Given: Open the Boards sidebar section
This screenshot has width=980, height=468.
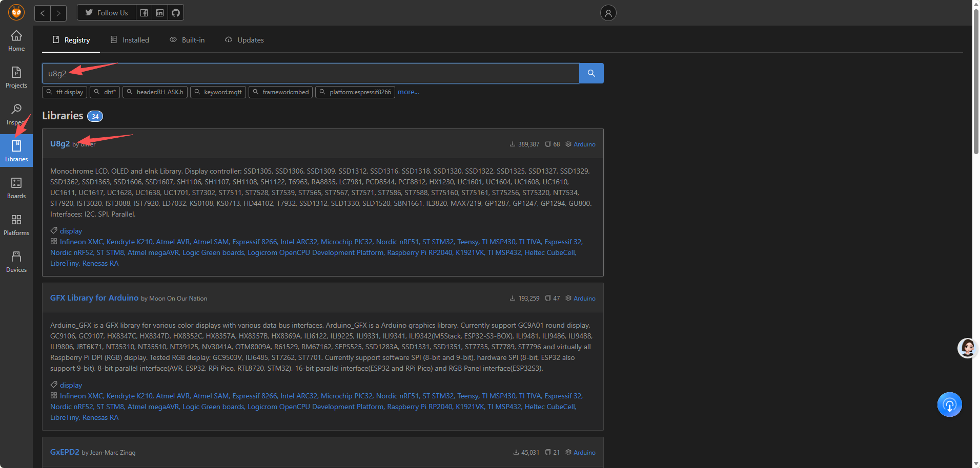Looking at the screenshot, I should [16, 188].
